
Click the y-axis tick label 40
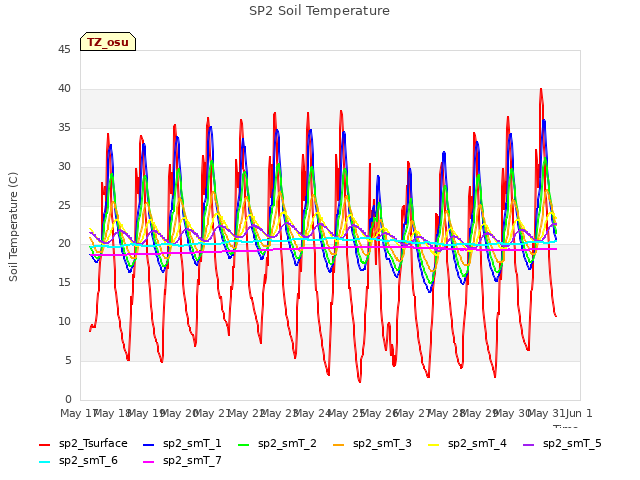coord(64,88)
